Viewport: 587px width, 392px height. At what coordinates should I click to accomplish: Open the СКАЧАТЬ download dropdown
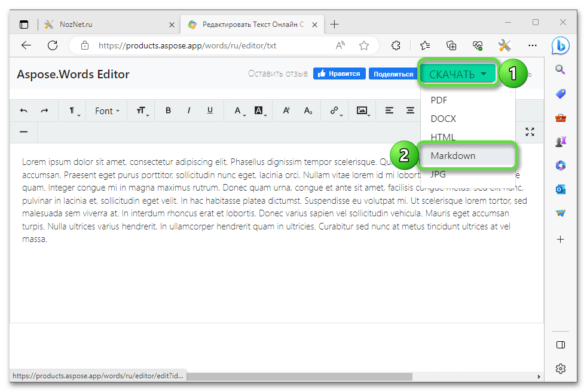point(458,74)
